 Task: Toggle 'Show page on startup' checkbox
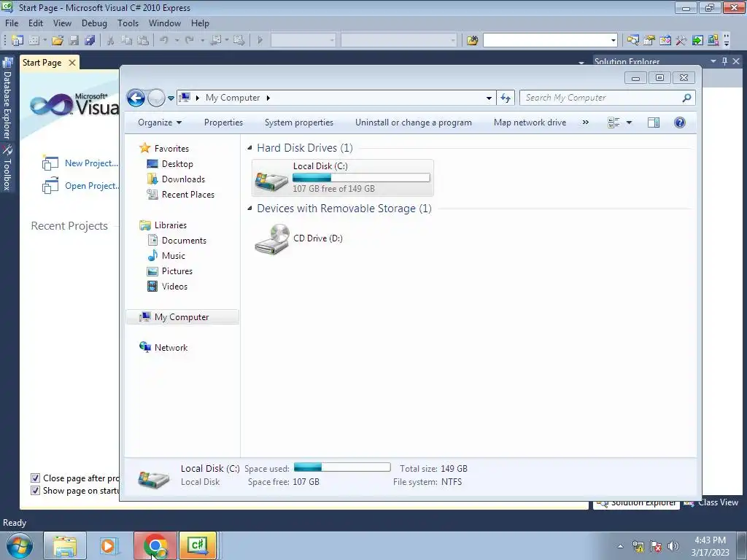pos(35,490)
